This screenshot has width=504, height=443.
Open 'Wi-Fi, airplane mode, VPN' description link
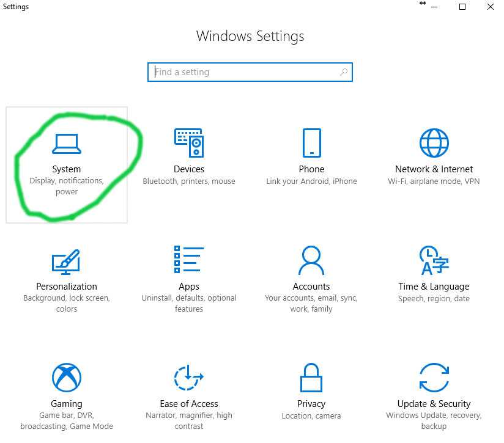(434, 181)
